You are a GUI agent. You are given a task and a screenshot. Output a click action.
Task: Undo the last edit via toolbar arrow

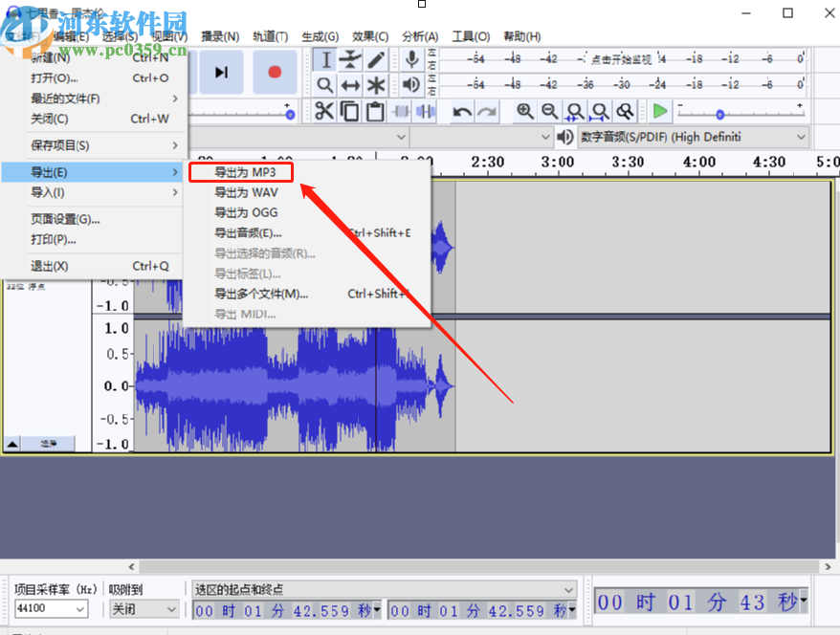click(x=462, y=112)
